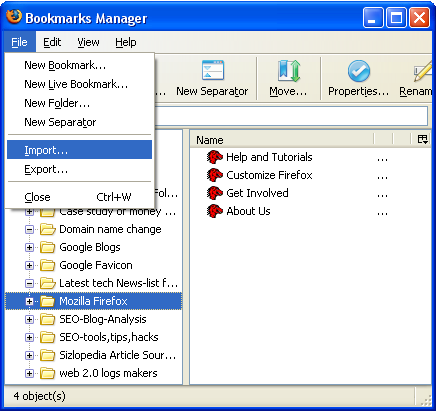The image size is (436, 412).
Task: Expand the Mozilla Firefox folder
Action: (x=29, y=301)
